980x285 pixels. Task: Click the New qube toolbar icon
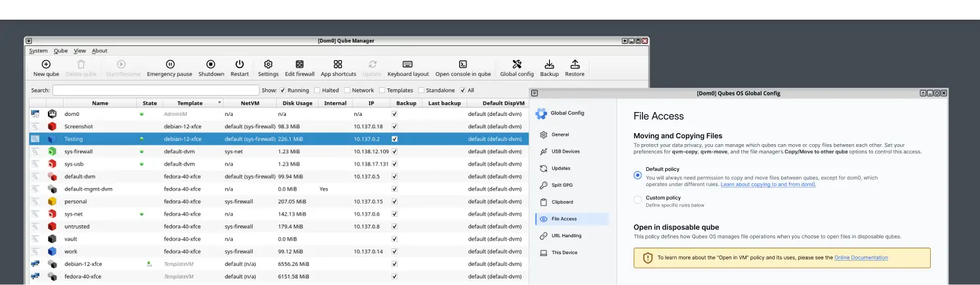pyautogui.click(x=46, y=64)
